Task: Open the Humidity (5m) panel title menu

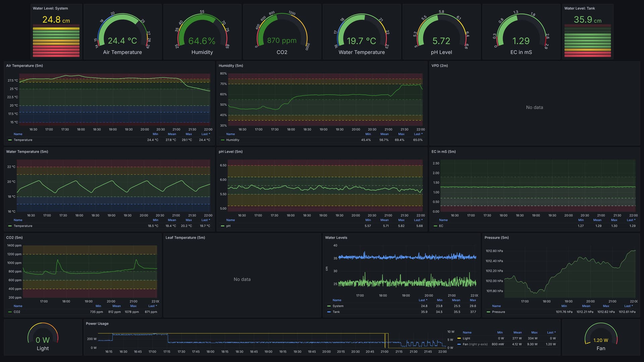Action: [231, 66]
